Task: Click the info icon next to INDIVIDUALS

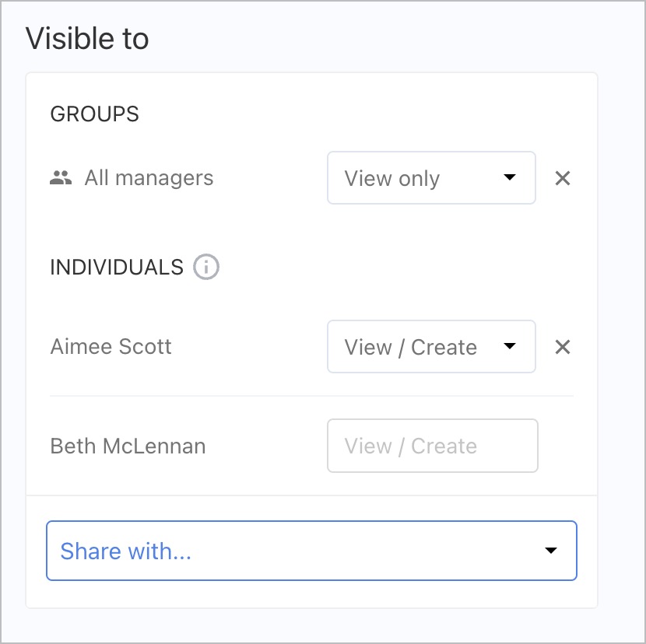Action: [x=206, y=268]
